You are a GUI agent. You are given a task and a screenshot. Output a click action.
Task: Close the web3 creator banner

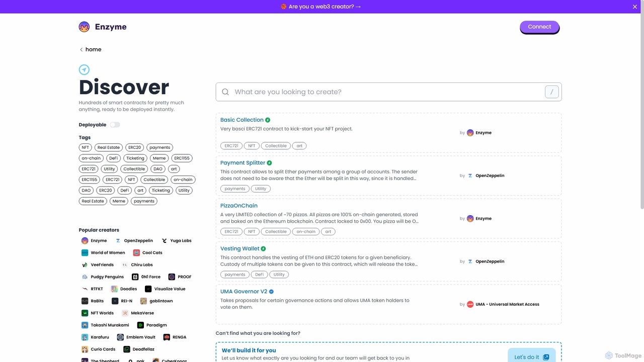tap(635, 7)
